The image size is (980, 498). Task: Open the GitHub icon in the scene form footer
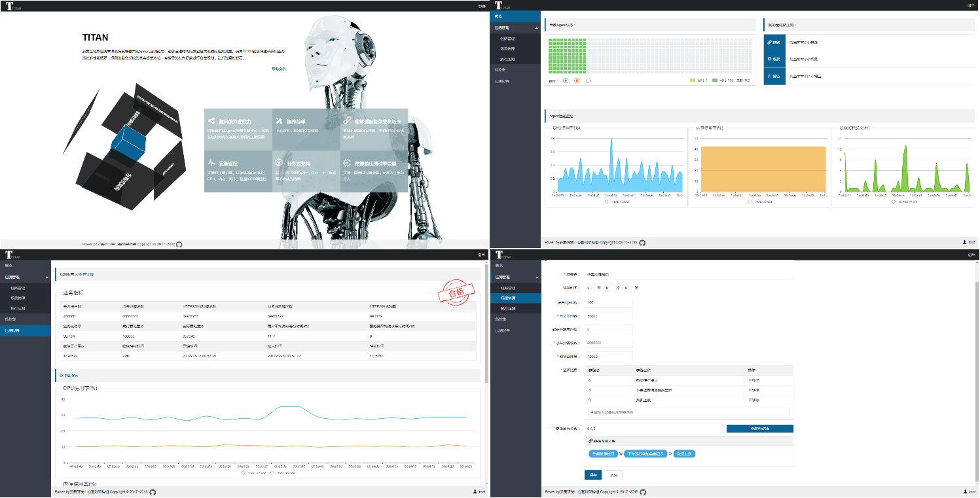[642, 491]
